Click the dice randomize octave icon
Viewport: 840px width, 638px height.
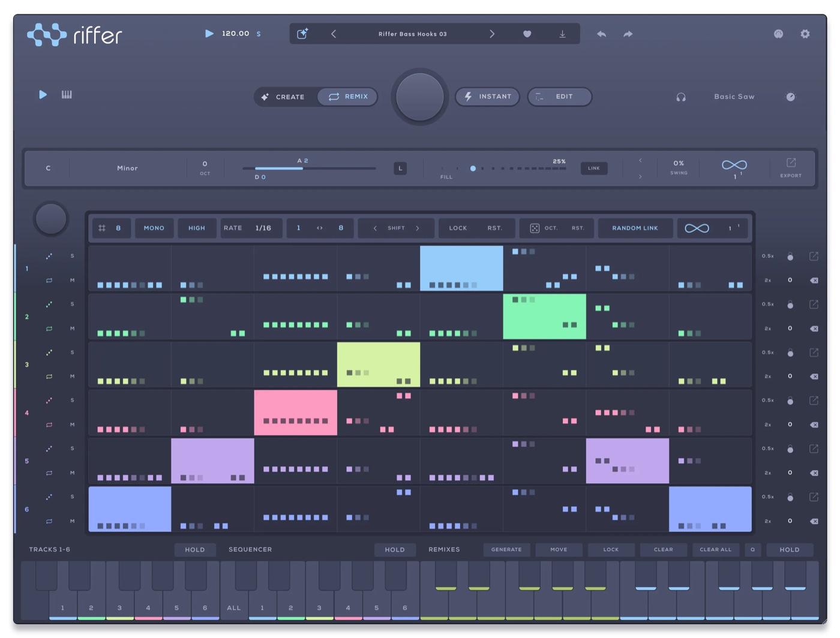click(x=535, y=228)
